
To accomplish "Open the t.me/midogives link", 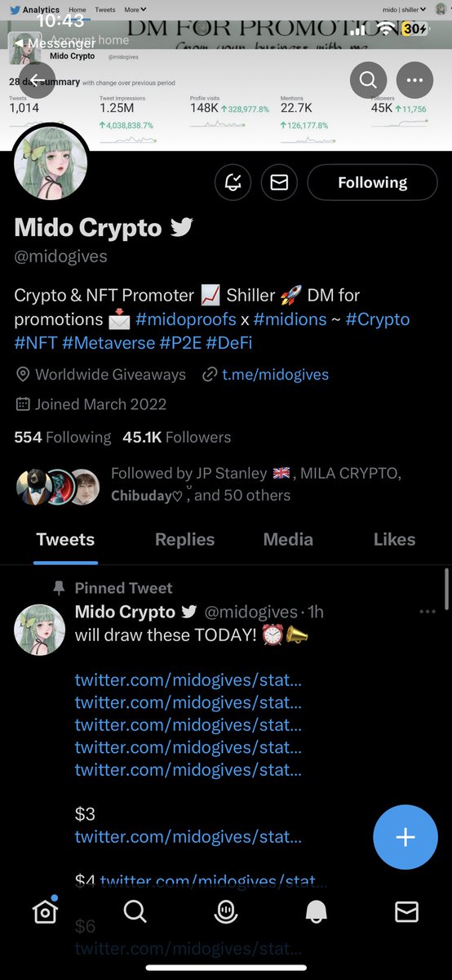I will [264, 375].
